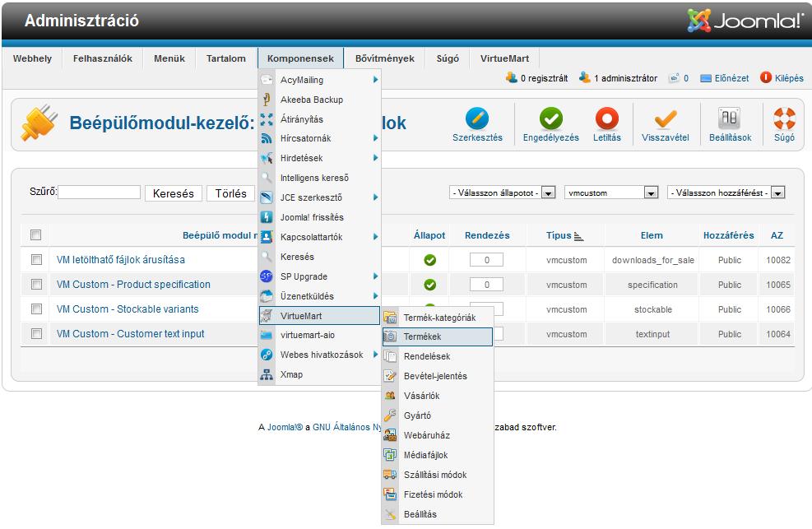Expand the SP Upgrade submenu arrow
812x529 pixels.
pos(375,276)
